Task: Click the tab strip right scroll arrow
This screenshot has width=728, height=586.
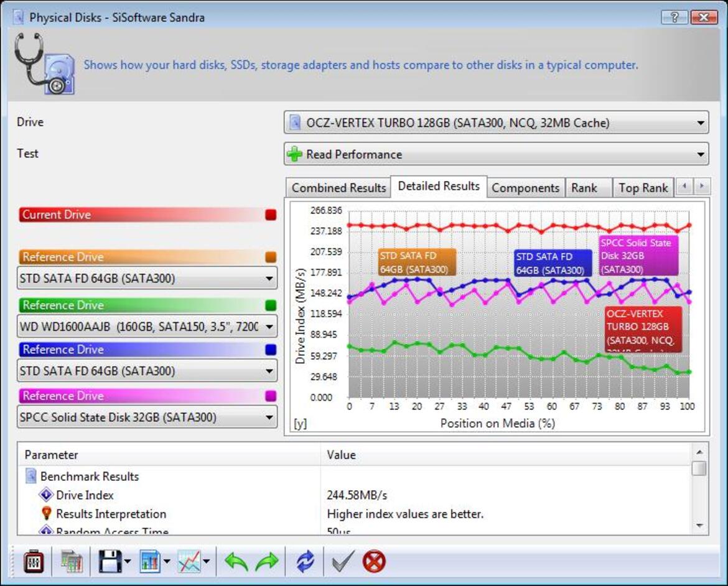Action: pos(701,186)
